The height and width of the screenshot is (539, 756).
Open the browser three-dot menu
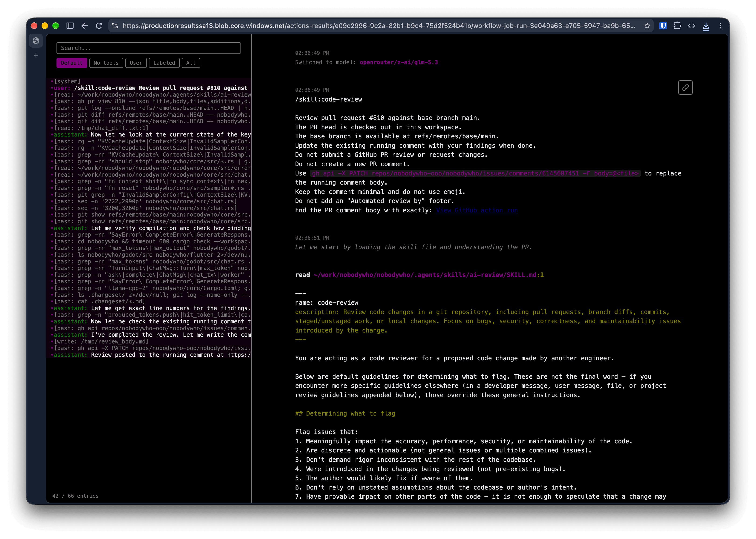coord(720,26)
